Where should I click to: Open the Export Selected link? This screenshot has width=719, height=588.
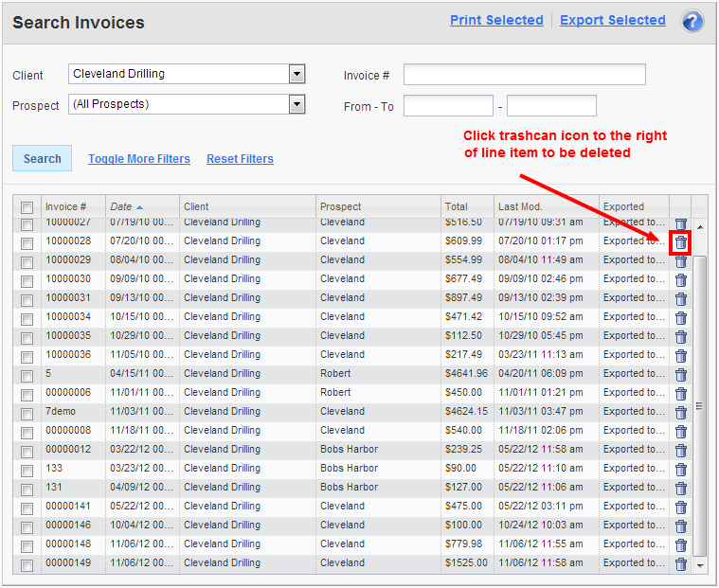[612, 20]
